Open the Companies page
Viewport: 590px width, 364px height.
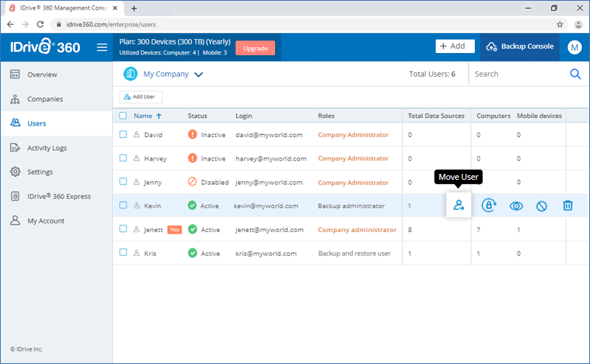pyautogui.click(x=57, y=99)
